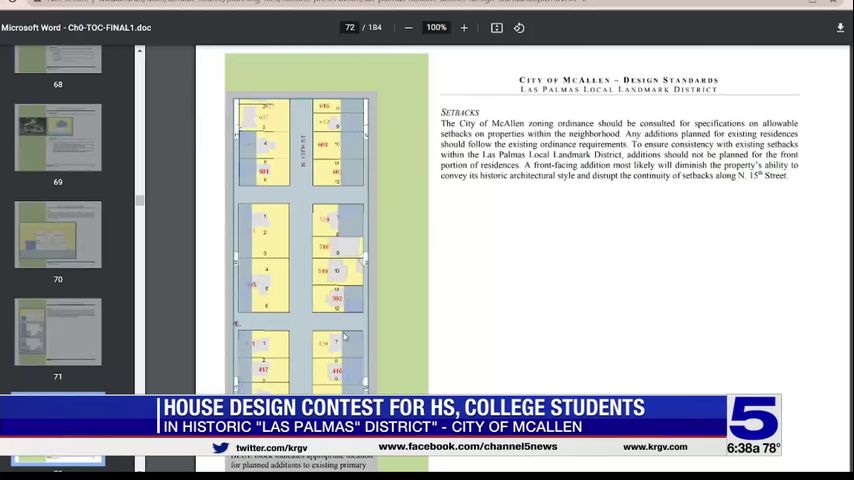The width and height of the screenshot is (854, 480).
Task: Click the fit to page icon
Action: pyautogui.click(x=496, y=28)
